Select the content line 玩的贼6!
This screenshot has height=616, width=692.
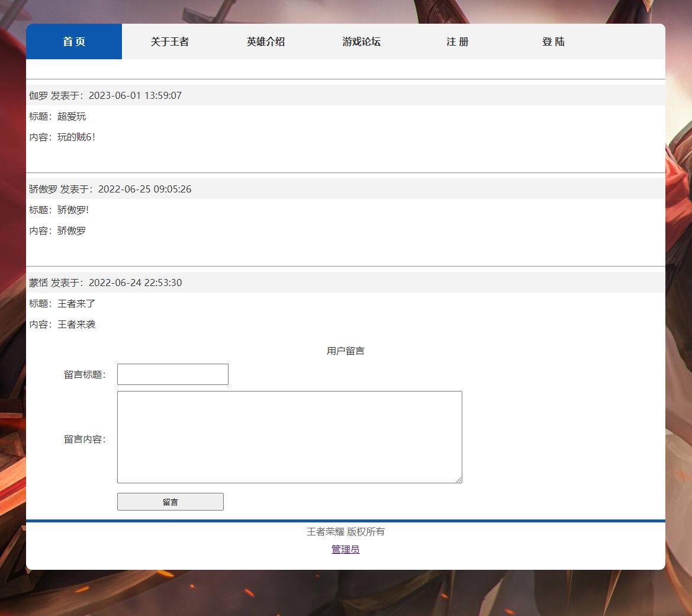coord(62,137)
